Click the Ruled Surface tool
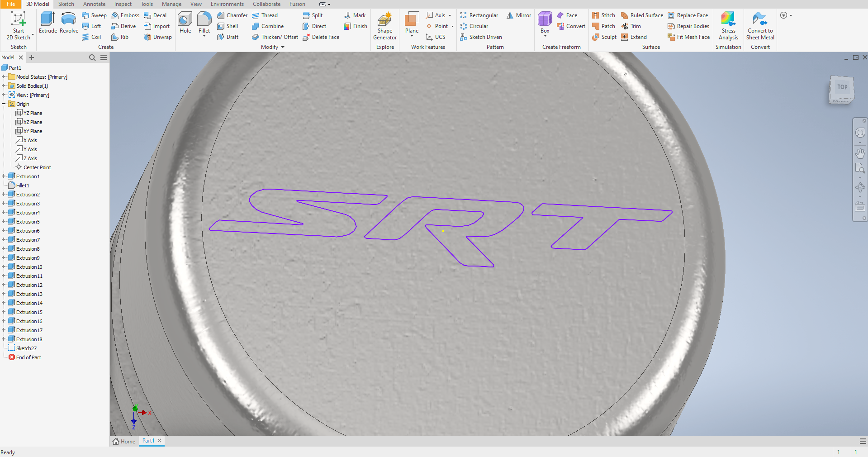This screenshot has height=457, width=868. pos(642,15)
